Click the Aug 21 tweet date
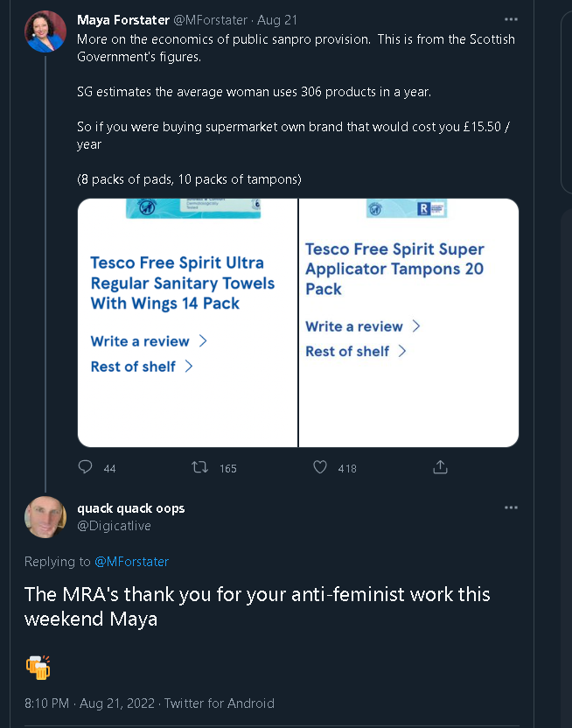The height and width of the screenshot is (728, 572). click(277, 20)
